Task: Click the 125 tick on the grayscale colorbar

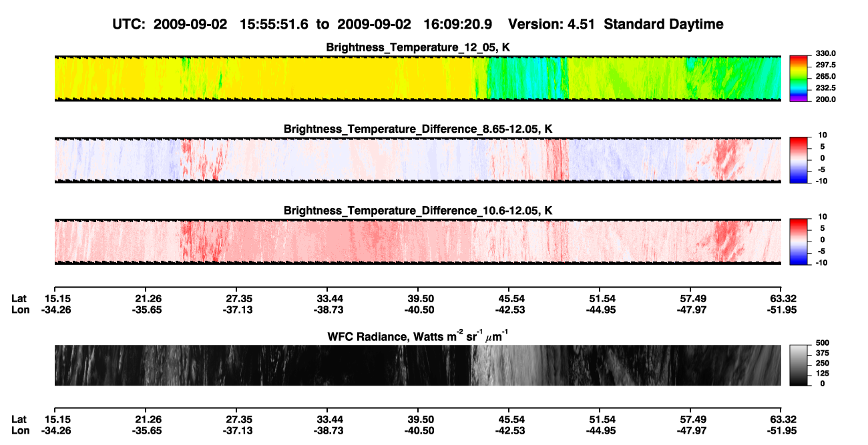Action: 823,374
